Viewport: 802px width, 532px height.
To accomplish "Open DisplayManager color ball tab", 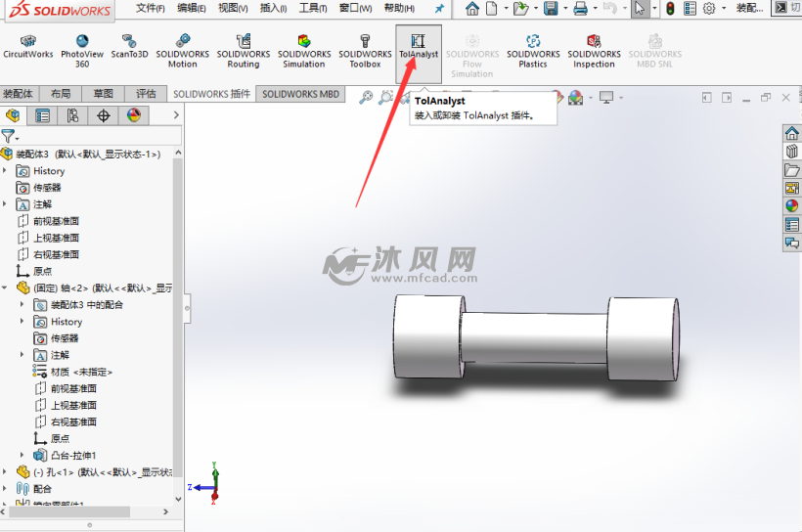I will pos(133,115).
